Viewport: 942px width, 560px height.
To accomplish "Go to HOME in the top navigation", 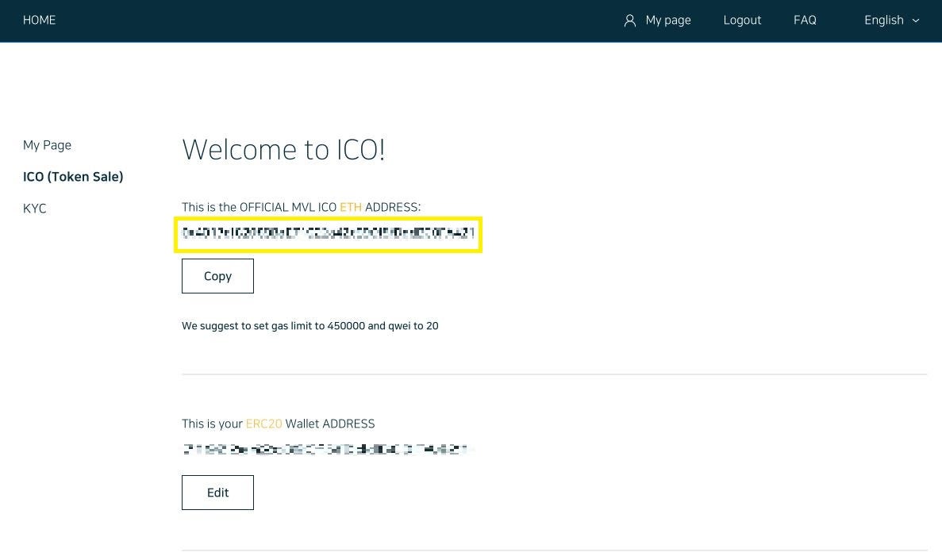I will tap(39, 20).
